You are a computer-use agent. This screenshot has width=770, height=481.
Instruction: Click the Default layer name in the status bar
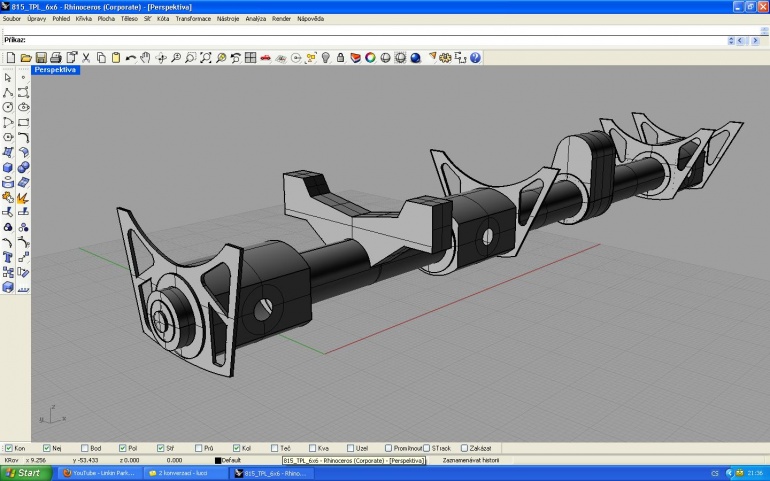[231, 460]
